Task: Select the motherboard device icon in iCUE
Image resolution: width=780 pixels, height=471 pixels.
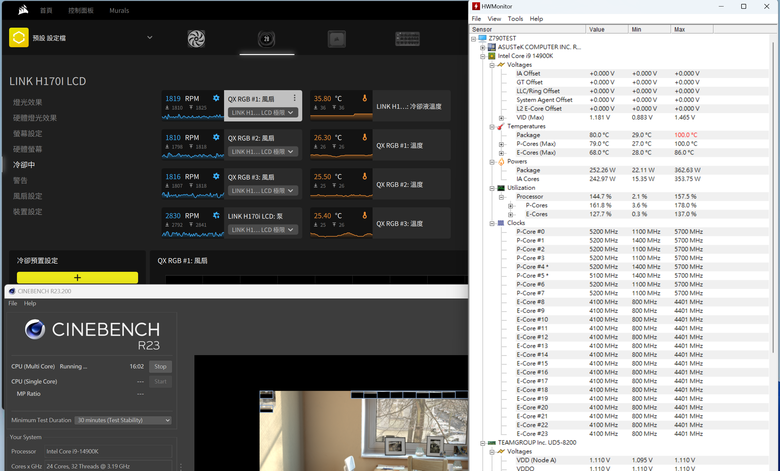Action: pos(337,39)
